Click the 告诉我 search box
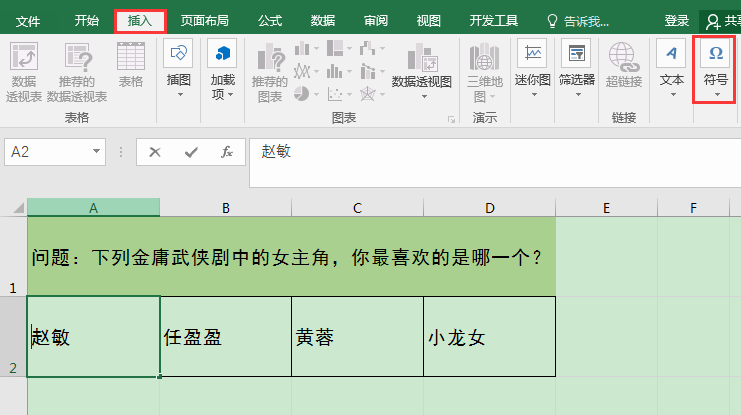 [577, 21]
